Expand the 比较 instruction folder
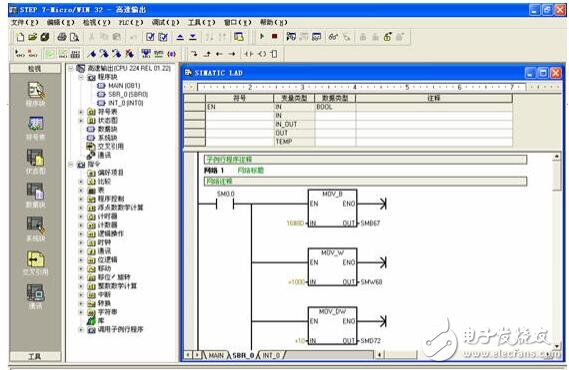 point(81,181)
